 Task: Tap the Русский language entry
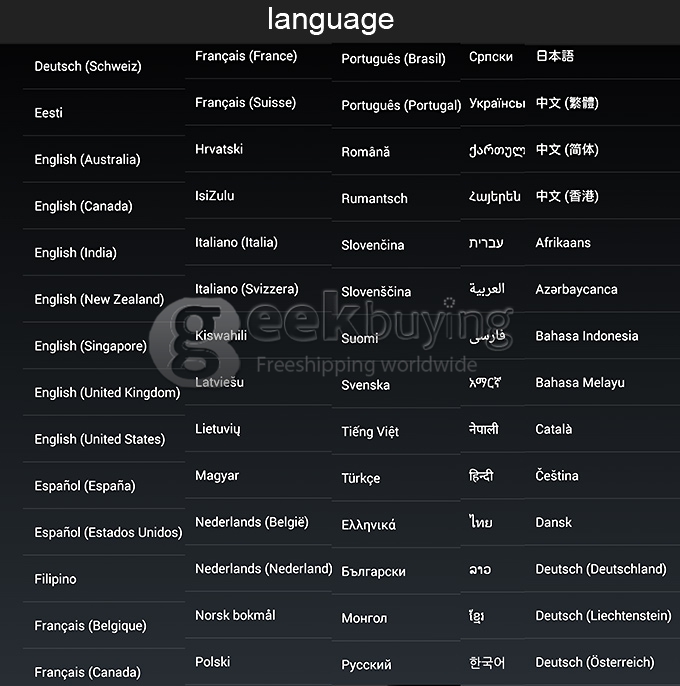tap(366, 665)
